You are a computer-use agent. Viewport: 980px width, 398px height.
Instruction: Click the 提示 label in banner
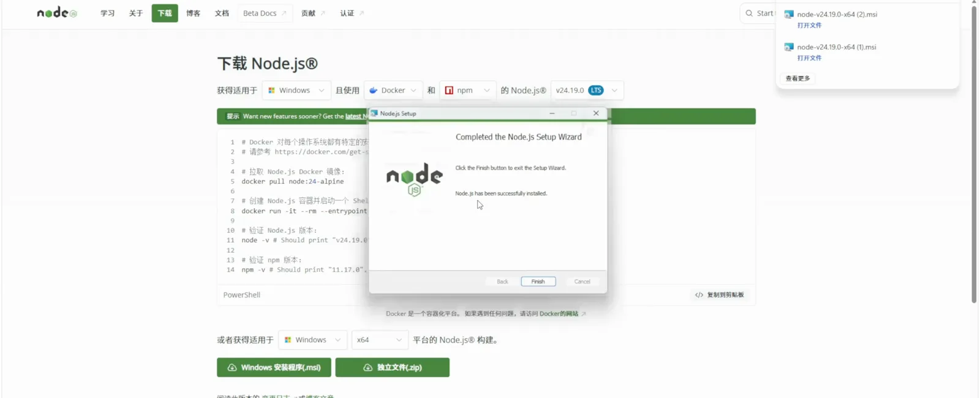click(x=233, y=116)
